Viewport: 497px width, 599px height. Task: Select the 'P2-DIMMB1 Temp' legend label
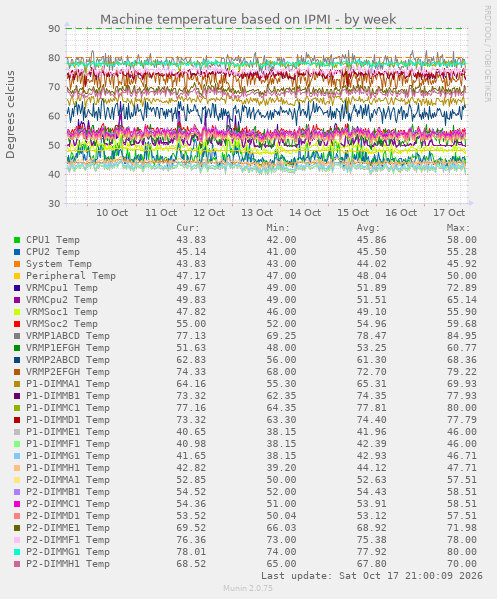tap(68, 492)
